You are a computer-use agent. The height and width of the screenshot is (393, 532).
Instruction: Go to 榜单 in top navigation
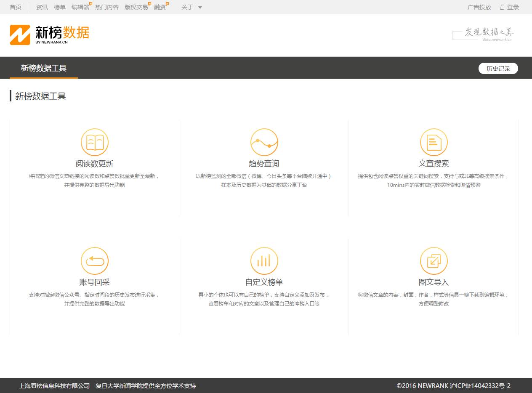(60, 7)
